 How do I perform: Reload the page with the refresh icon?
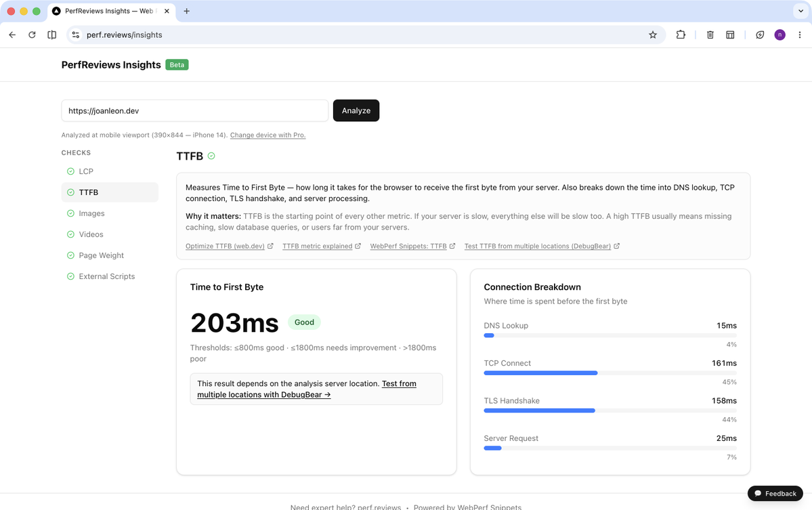coord(32,35)
